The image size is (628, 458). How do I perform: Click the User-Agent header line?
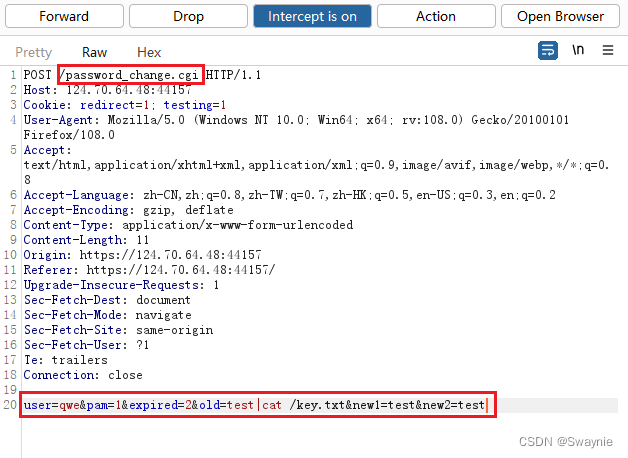click(296, 120)
